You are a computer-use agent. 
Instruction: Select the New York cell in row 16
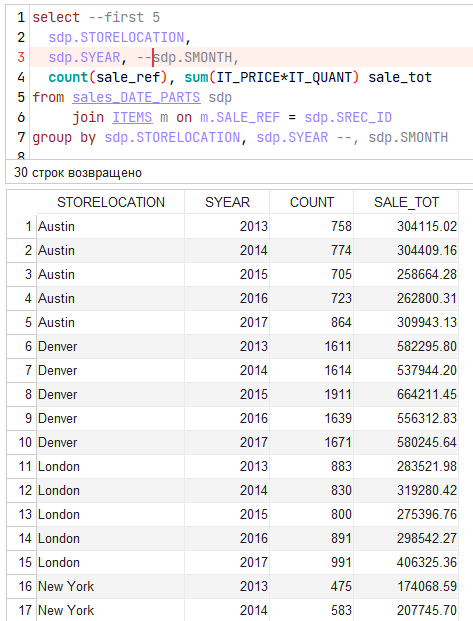coord(111,587)
